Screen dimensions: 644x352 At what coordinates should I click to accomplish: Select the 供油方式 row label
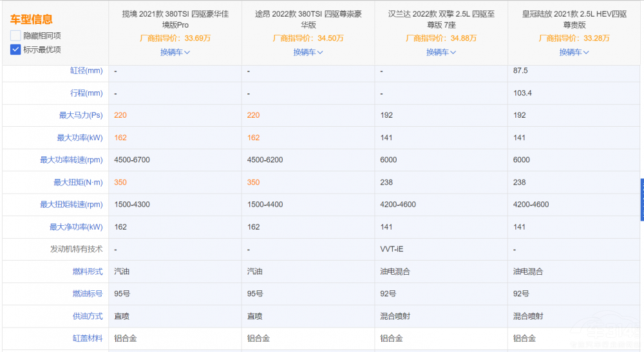[87, 316]
